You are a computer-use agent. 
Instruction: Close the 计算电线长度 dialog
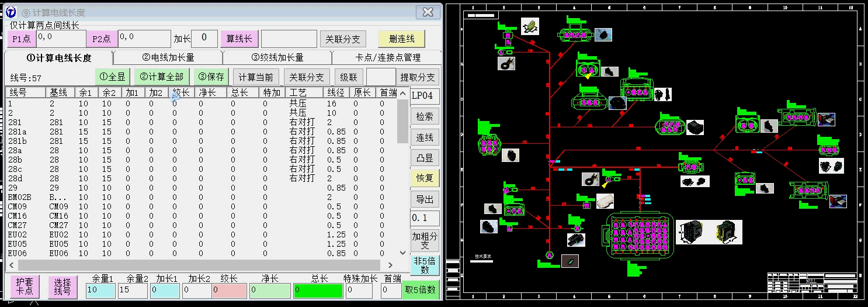tap(428, 12)
